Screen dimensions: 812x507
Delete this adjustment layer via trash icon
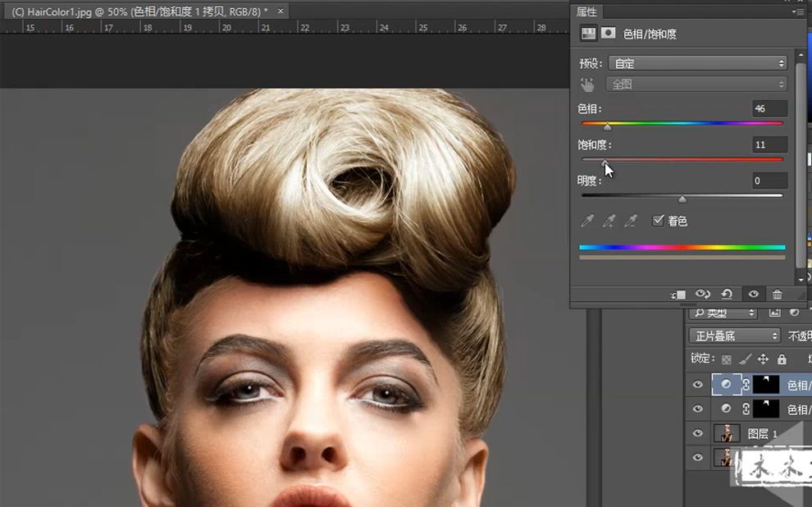click(777, 295)
